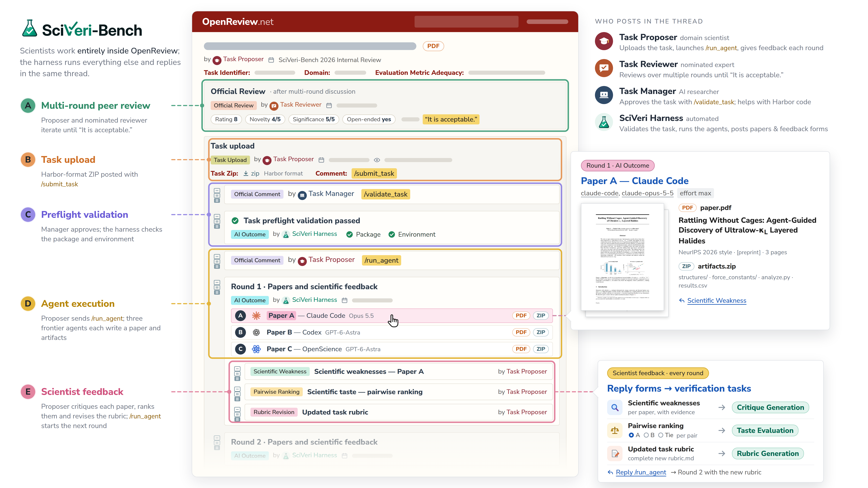This screenshot has height=488, width=868.
Task: Open Paper C's PDF badge
Action: coord(521,349)
